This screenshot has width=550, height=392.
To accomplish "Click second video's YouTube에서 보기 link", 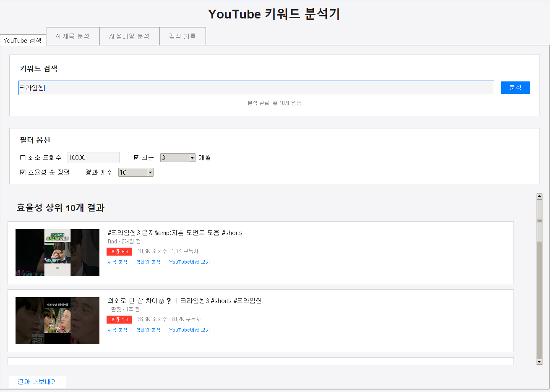I will click(x=189, y=330).
